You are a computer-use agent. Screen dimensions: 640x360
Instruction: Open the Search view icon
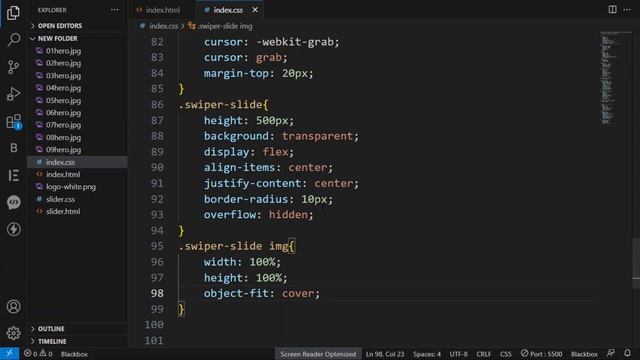[x=13, y=40]
